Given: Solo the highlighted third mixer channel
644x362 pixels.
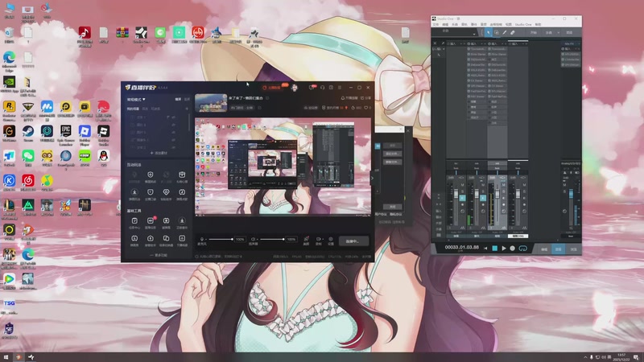Looking at the screenshot, I should 504,191.
